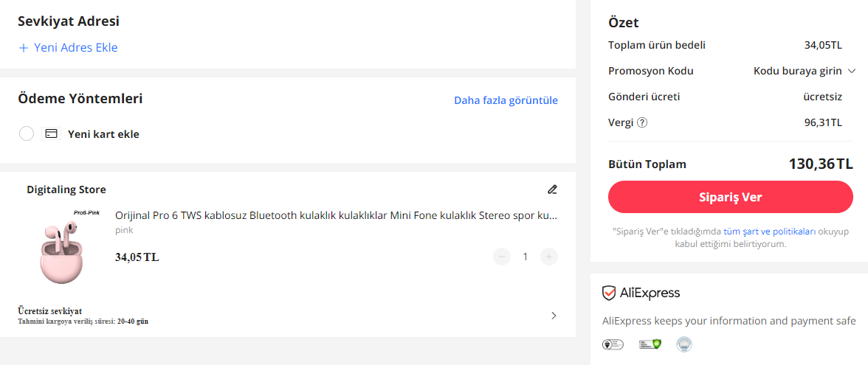Screen dimensions: 868x365
Task: Open the tüm şart ve politikaları link
Action: (x=769, y=231)
